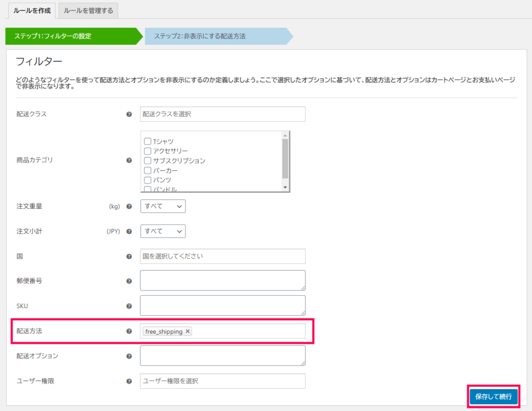
Task: Click help icon beside SKU field
Action: (129, 306)
